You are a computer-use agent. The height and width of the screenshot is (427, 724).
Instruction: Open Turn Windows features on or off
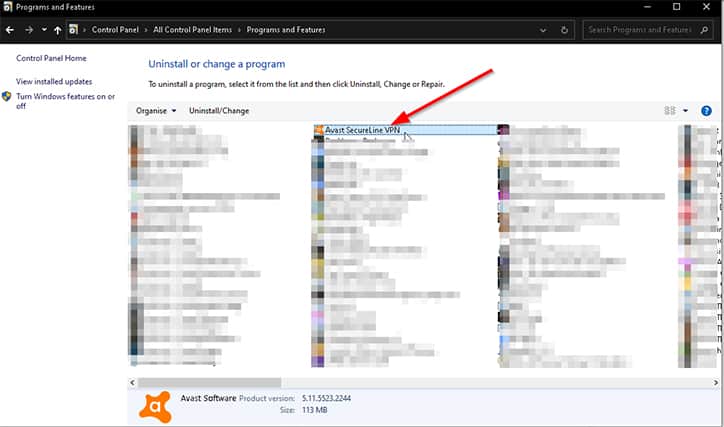66,101
